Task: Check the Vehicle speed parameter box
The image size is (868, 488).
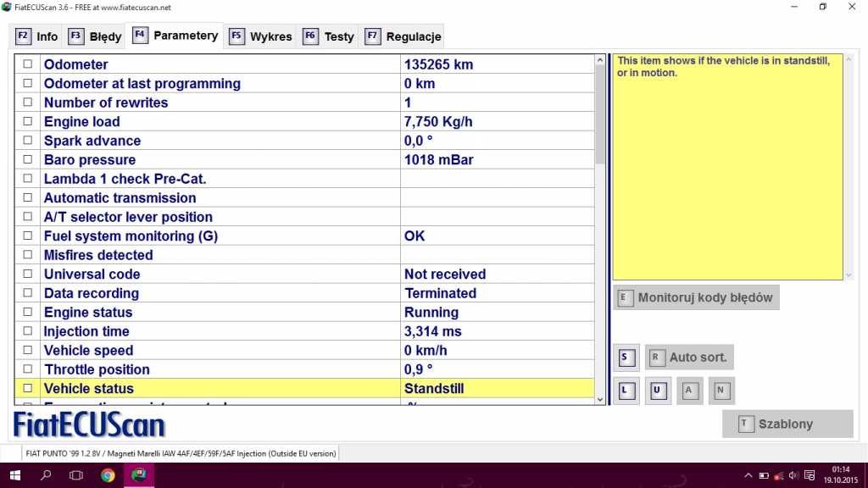Action: click(28, 351)
